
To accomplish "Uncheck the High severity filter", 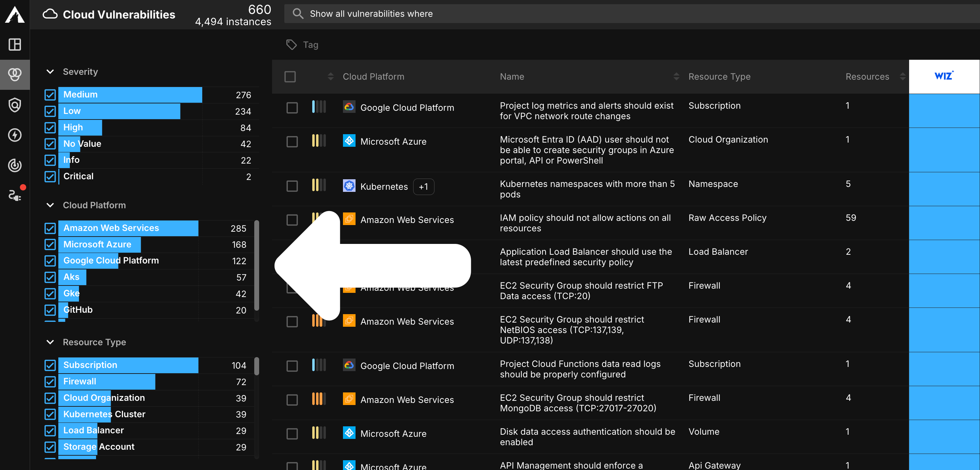I will (50, 128).
